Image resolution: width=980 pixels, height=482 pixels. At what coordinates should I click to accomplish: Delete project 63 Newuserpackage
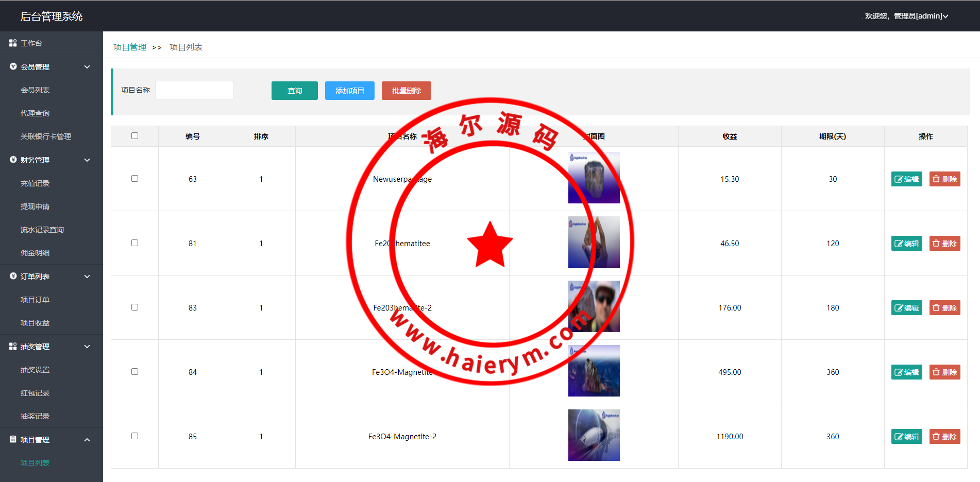pyautogui.click(x=945, y=179)
